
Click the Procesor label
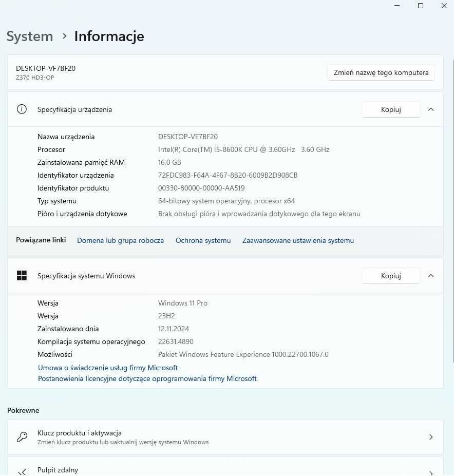pyautogui.click(x=51, y=149)
